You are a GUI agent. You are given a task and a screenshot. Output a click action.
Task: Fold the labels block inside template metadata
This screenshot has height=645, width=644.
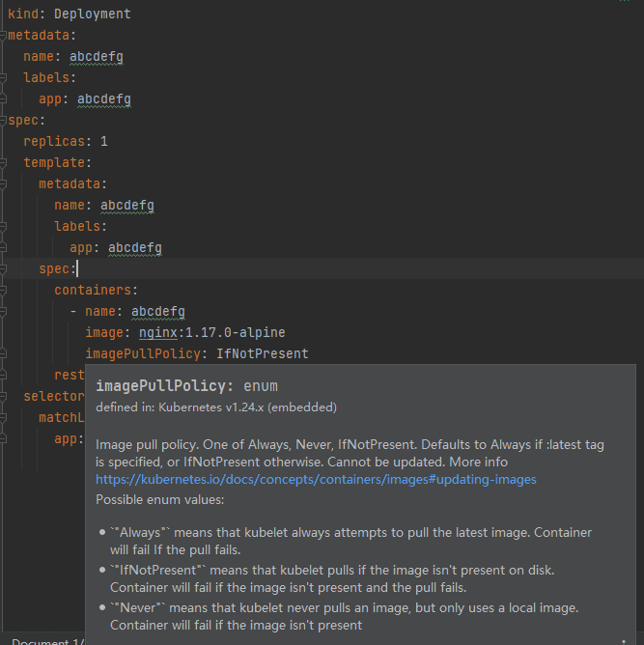click(3, 227)
